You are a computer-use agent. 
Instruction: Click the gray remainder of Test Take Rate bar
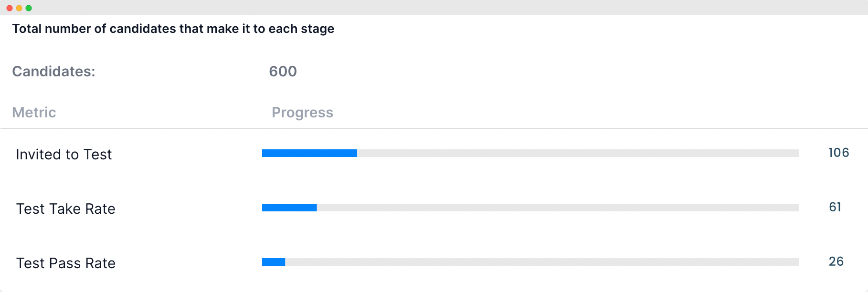click(x=558, y=208)
